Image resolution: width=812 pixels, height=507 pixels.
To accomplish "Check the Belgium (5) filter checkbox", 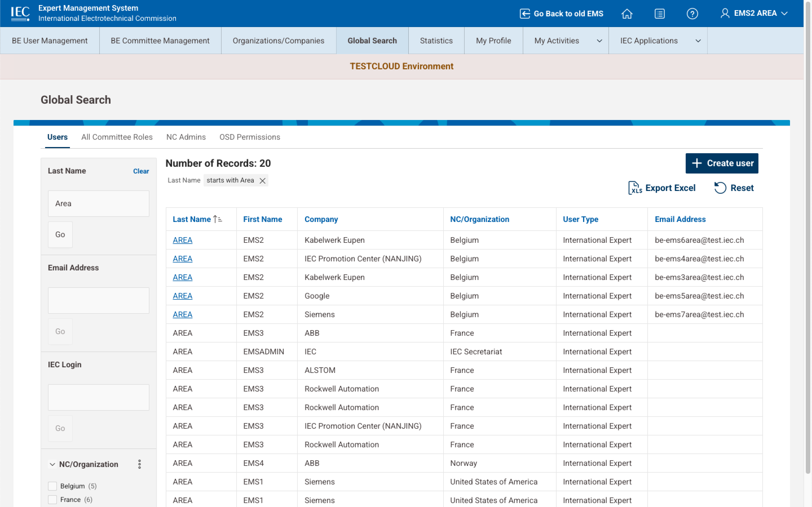I will click(52, 486).
